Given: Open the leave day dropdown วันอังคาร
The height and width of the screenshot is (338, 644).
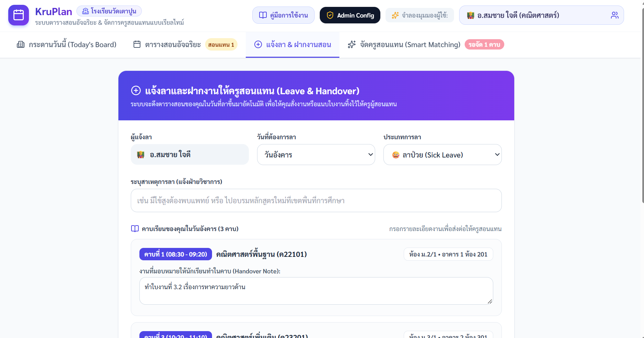Looking at the screenshot, I should (x=316, y=155).
